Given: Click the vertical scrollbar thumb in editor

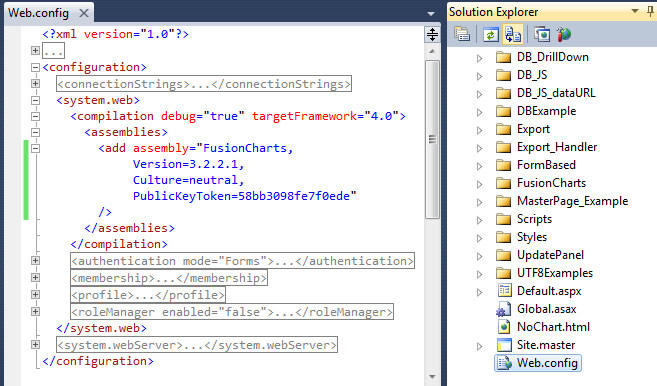Looking at the screenshot, I should click(432, 139).
